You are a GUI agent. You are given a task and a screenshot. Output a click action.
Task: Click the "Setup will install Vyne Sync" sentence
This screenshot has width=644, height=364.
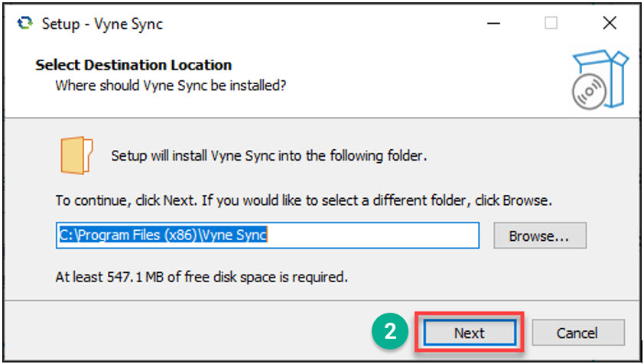pyautogui.click(x=268, y=156)
